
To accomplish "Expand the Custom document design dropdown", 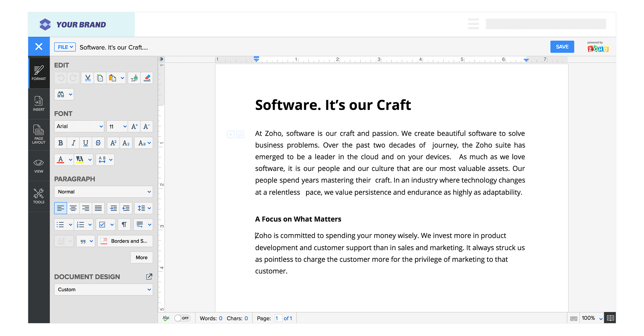I will (x=103, y=289).
